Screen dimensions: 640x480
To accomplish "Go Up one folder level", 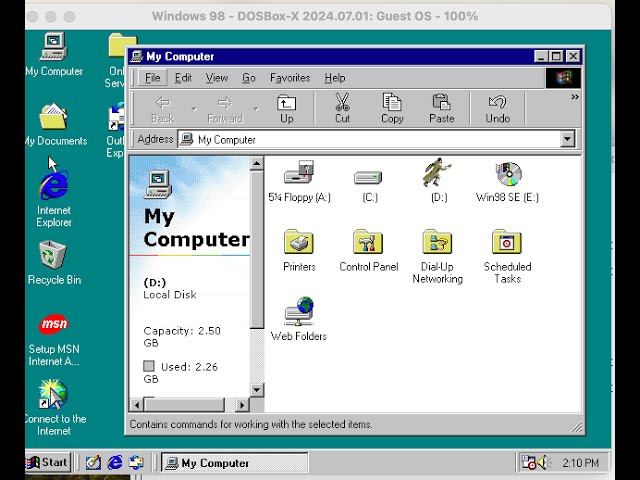I will [287, 109].
